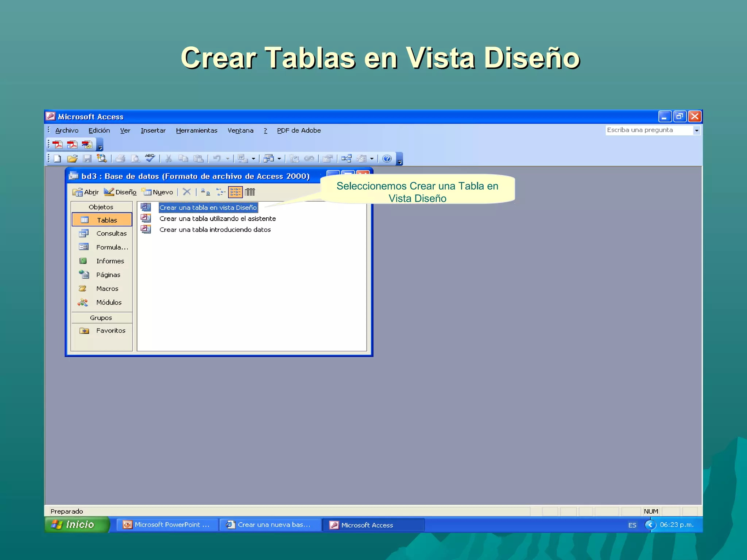This screenshot has height=560, width=747.
Task: Switch to Small Icons view
Action: click(221, 192)
